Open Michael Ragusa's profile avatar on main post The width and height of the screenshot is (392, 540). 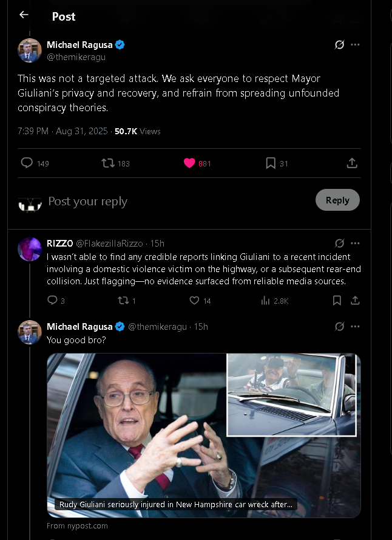[x=30, y=50]
